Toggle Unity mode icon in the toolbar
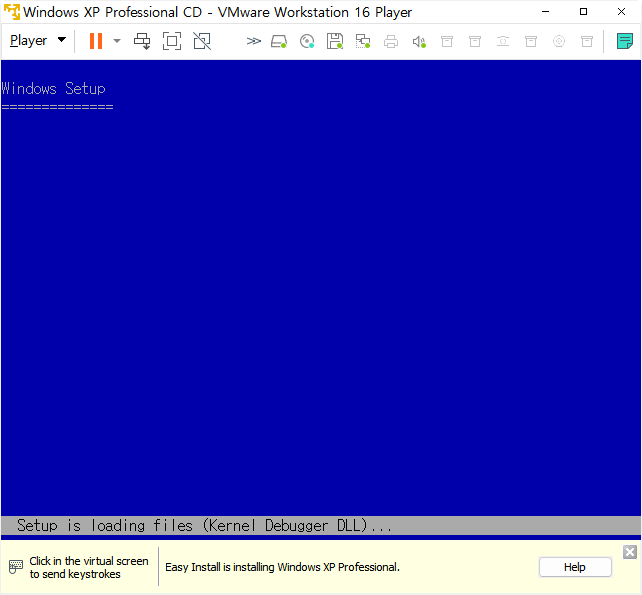 coord(202,41)
